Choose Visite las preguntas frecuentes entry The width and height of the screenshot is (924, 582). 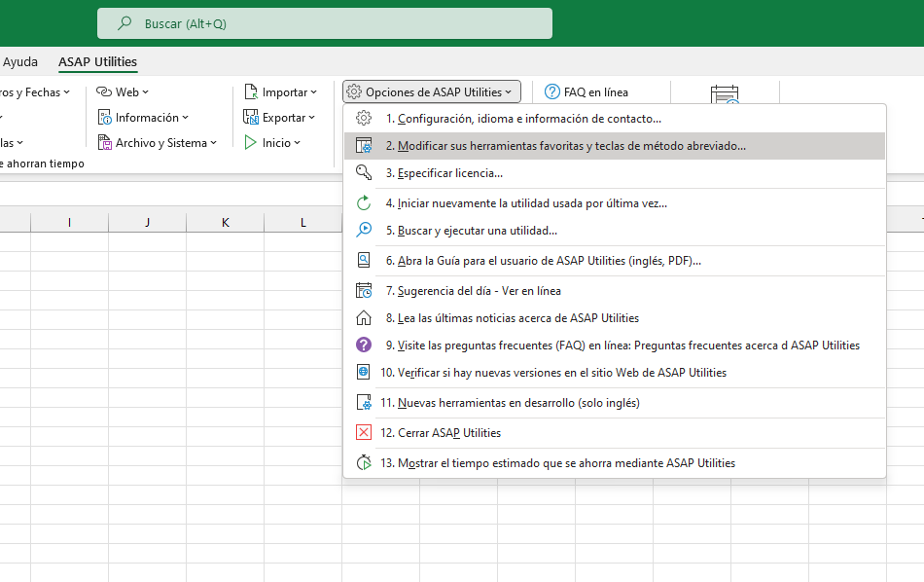[x=615, y=345]
